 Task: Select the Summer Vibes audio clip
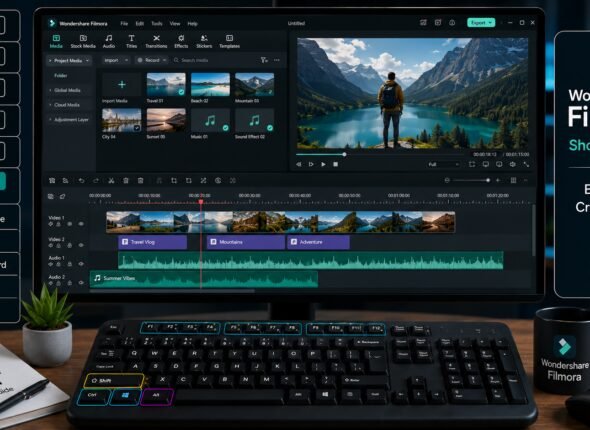tap(204, 279)
